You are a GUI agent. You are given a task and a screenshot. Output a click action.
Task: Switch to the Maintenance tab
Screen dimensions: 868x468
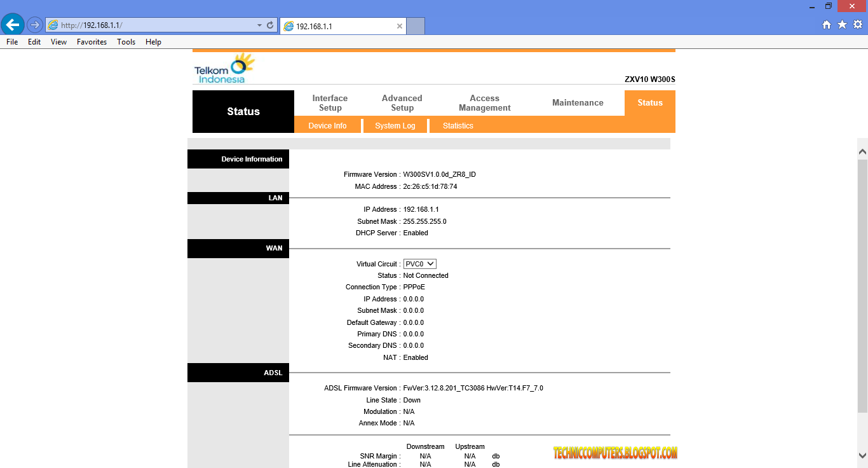coord(577,102)
